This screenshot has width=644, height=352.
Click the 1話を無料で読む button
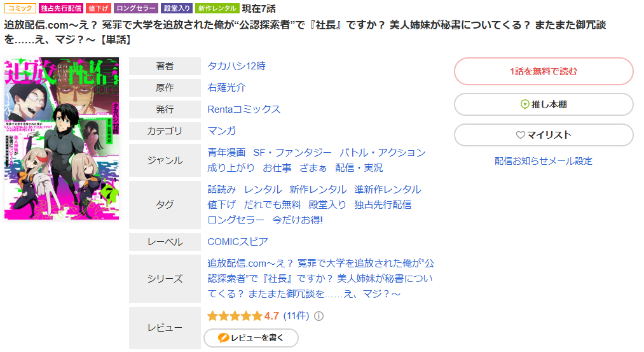coord(544,71)
